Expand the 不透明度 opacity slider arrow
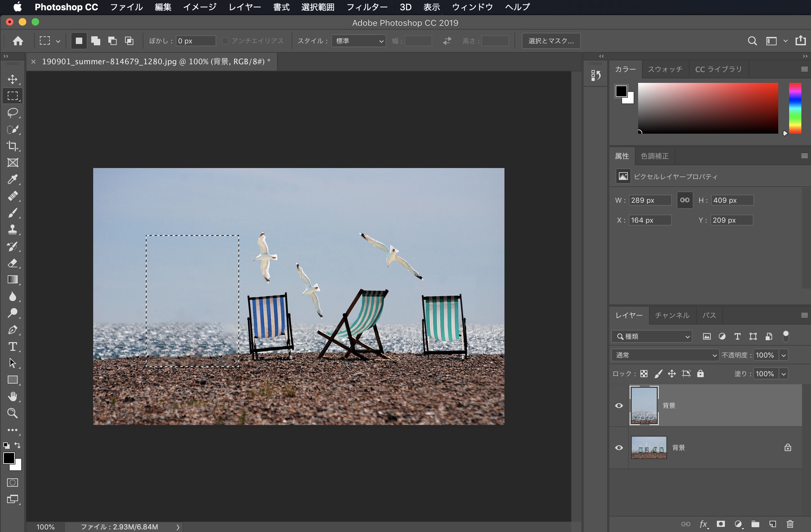 click(x=784, y=355)
